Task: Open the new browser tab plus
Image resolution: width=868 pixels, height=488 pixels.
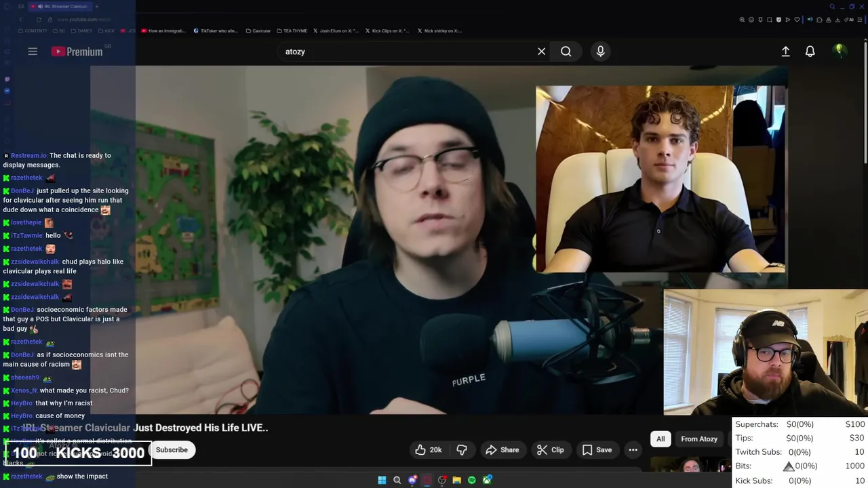Action: [x=97, y=7]
